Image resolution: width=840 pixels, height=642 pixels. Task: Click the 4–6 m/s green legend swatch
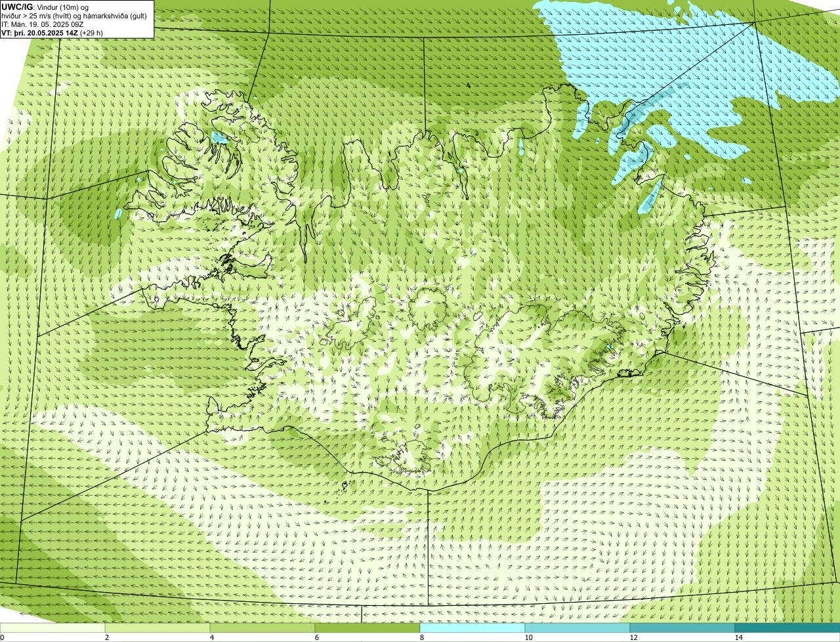(262, 628)
